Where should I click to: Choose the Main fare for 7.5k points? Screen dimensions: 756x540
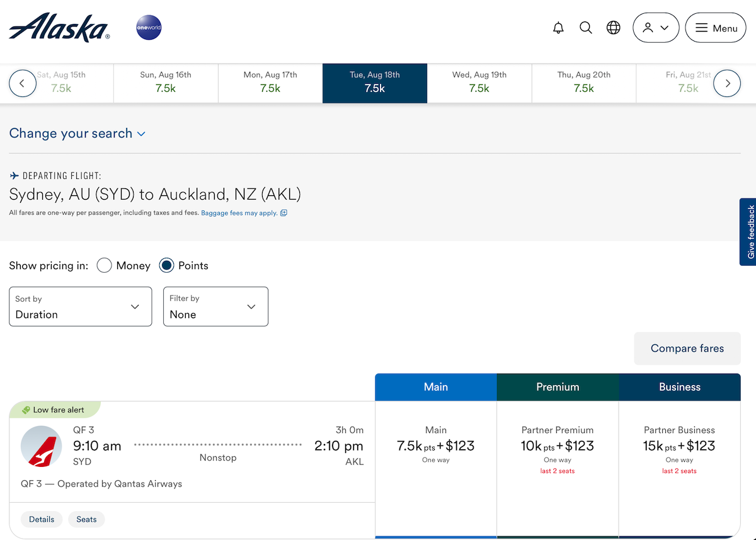pos(435,445)
